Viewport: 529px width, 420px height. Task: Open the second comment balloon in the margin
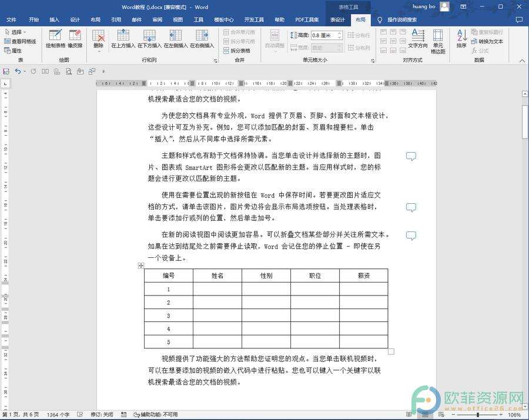point(411,207)
